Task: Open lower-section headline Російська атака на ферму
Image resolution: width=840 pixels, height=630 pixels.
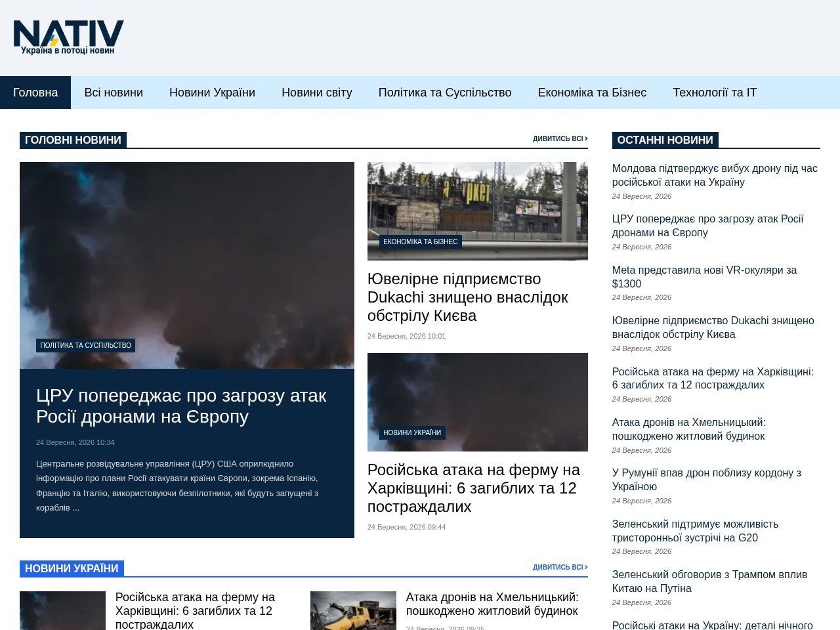Action: pyautogui.click(x=195, y=610)
